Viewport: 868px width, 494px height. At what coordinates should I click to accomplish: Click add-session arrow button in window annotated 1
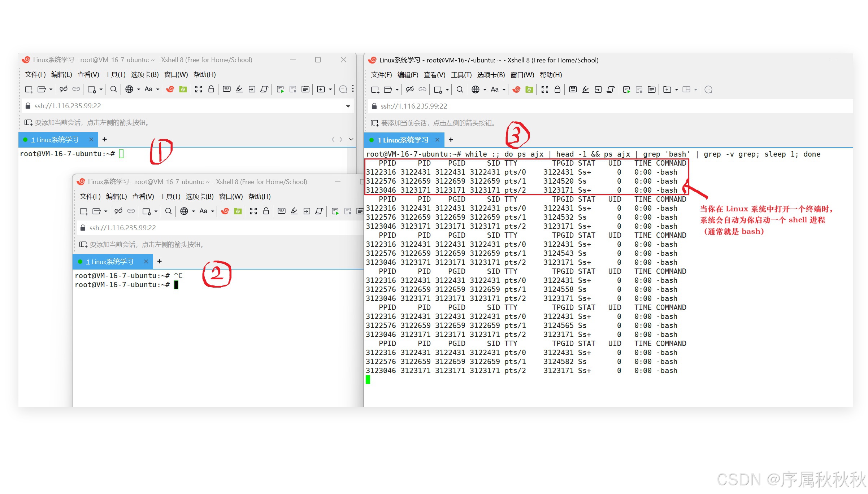point(29,123)
